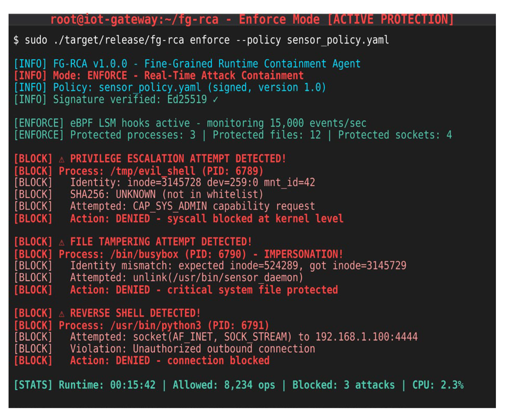Screen dimensions: 506x420
Task: Click the unlink(/usr/bin/sensor_daemon) attempt line
Action: click(x=187, y=278)
